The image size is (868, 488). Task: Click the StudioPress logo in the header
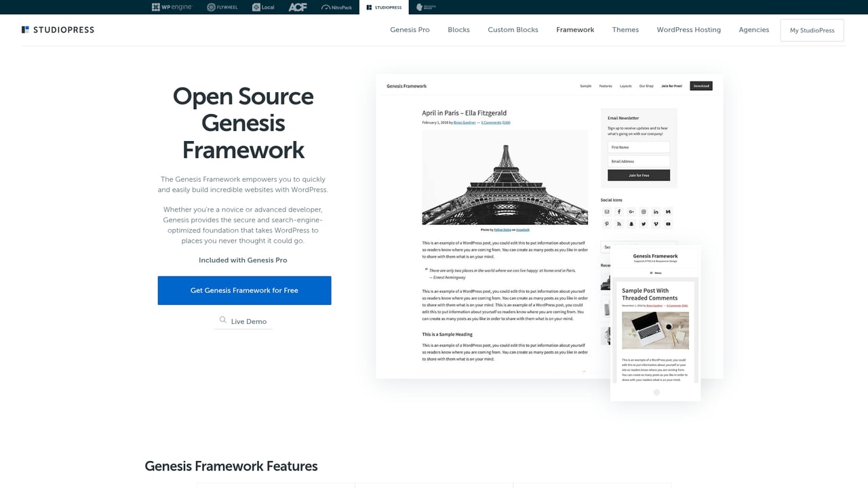pos(58,30)
